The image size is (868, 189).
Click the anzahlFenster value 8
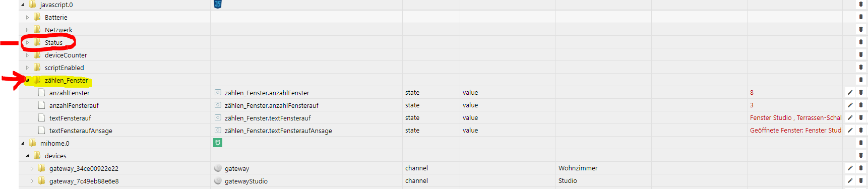(752, 92)
